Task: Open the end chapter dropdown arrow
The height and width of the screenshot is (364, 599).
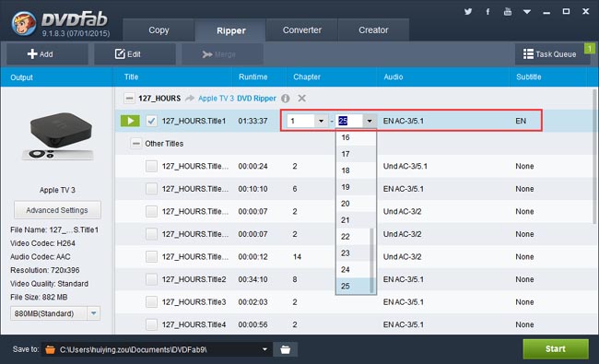Action: (370, 121)
